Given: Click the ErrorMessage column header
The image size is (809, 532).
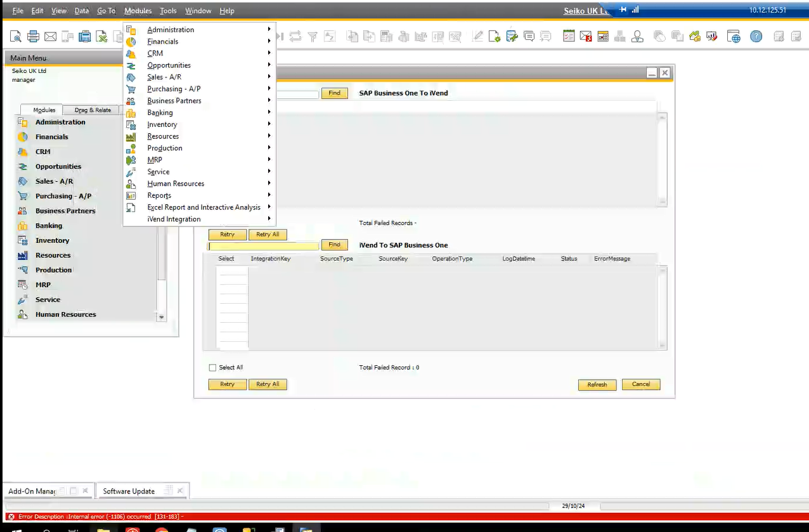Looking at the screenshot, I should pyautogui.click(x=612, y=259).
